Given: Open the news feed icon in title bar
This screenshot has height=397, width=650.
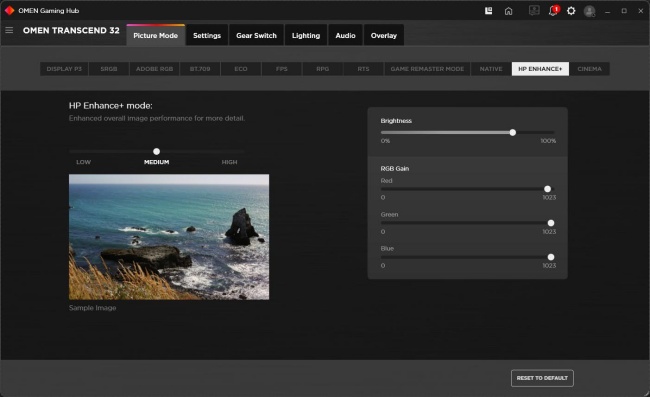Looking at the screenshot, I should (x=489, y=11).
